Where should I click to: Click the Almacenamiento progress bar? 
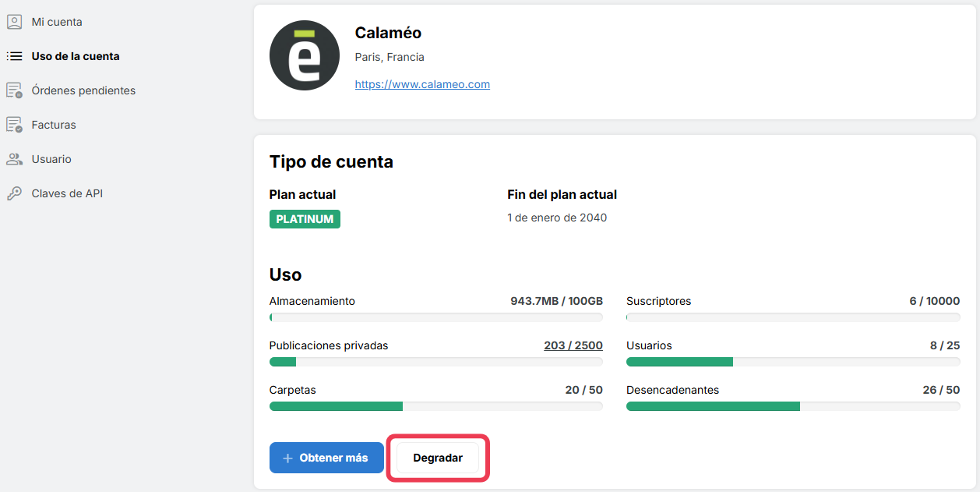click(x=436, y=317)
